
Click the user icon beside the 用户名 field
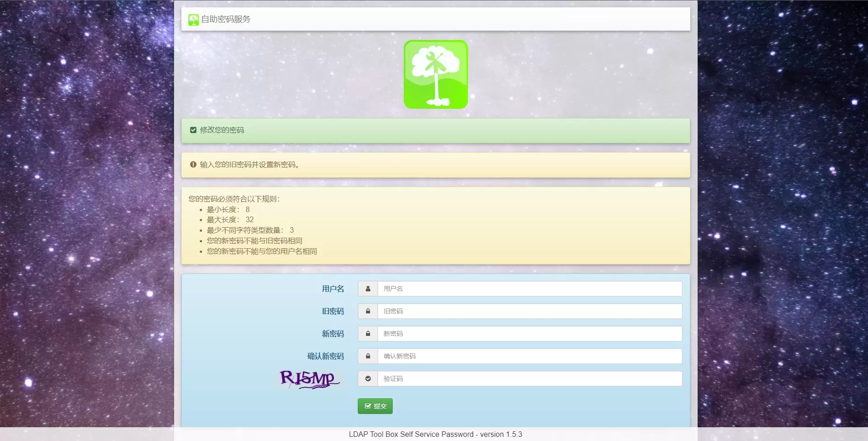(x=368, y=289)
